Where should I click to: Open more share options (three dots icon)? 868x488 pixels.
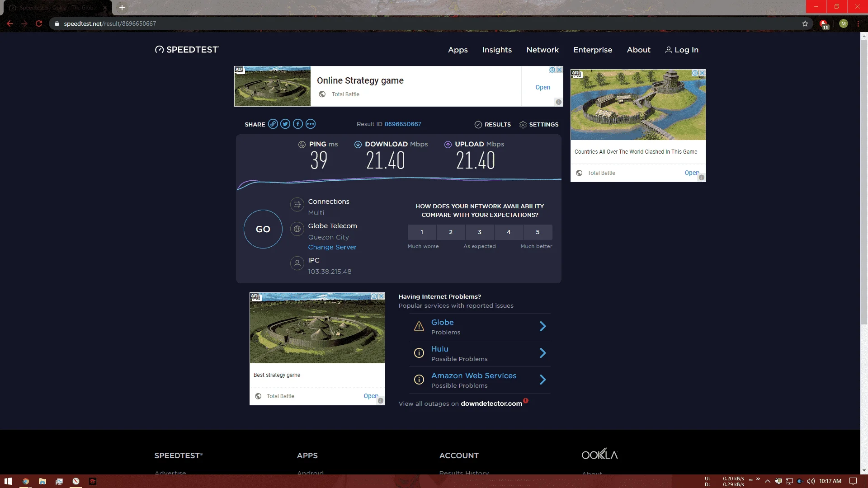point(311,124)
